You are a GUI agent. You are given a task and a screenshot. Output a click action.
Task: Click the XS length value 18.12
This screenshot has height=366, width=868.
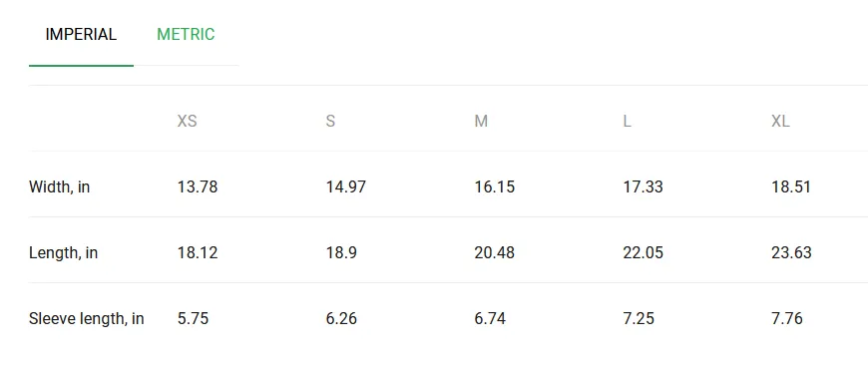click(198, 253)
